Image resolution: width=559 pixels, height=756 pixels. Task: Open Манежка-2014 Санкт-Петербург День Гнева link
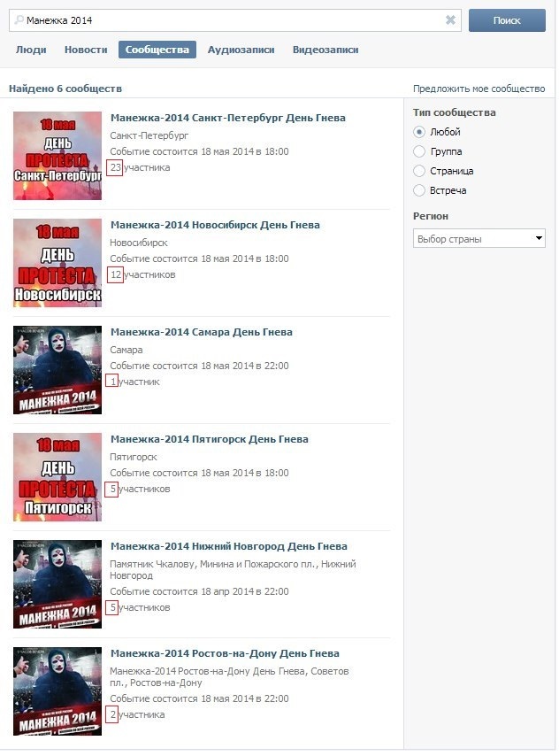pyautogui.click(x=228, y=118)
